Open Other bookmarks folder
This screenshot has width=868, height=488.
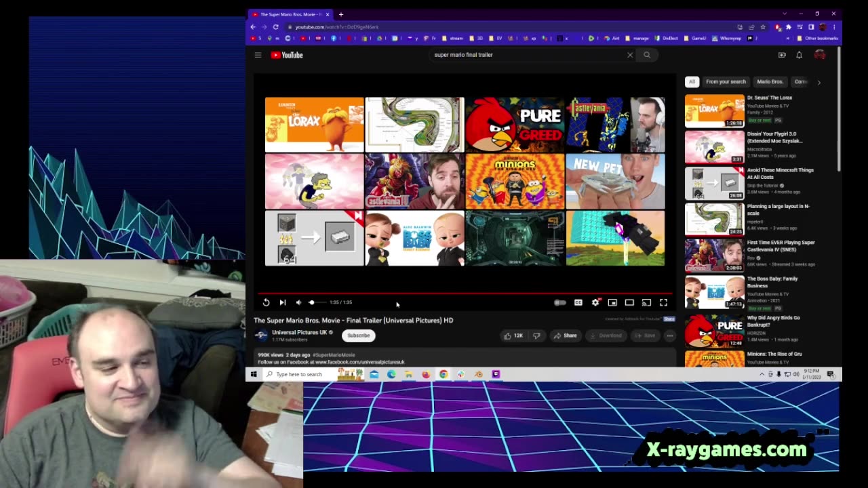click(x=818, y=38)
